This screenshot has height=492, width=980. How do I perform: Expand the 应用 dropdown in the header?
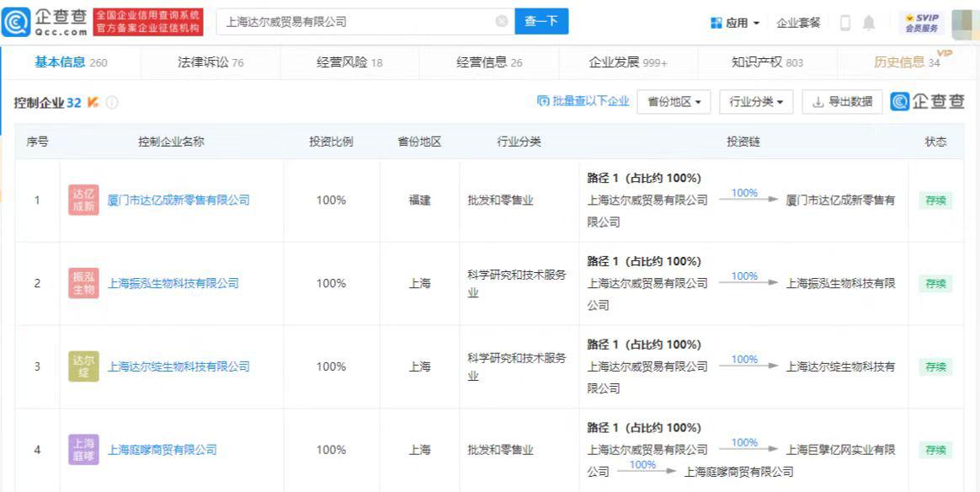click(735, 21)
